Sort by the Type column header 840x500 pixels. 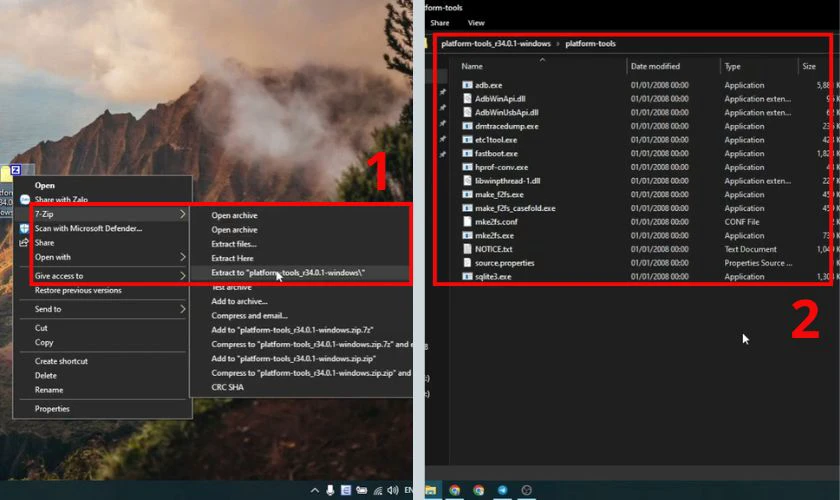[x=732, y=66]
